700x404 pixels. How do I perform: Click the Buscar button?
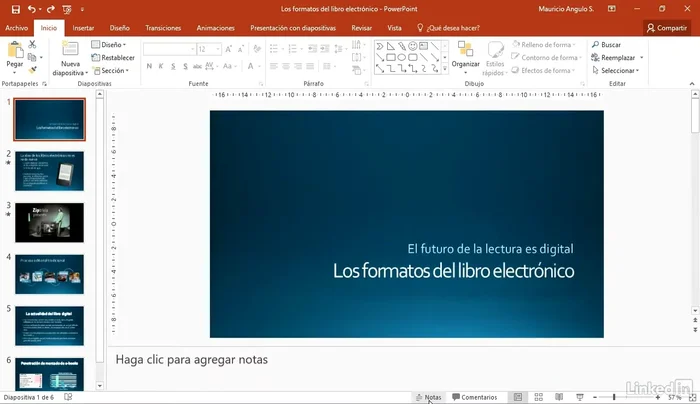click(x=606, y=45)
